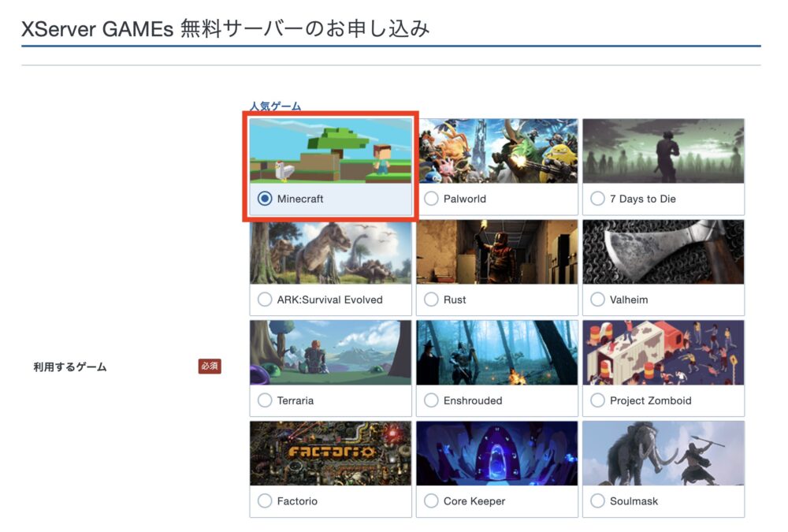Click the 利用するゲーム field label
The height and width of the screenshot is (532, 788).
click(70, 367)
